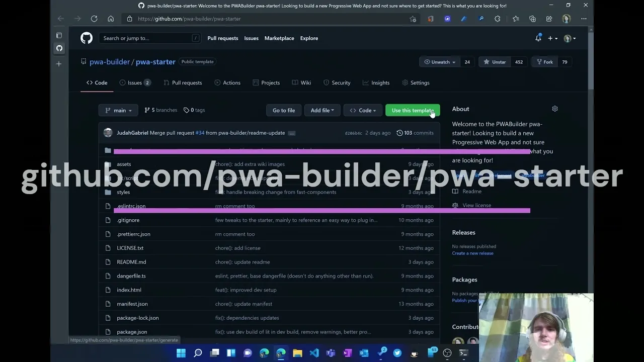Expand the Unwatch notifications dropdown
The height and width of the screenshot is (362, 644).
click(440, 62)
